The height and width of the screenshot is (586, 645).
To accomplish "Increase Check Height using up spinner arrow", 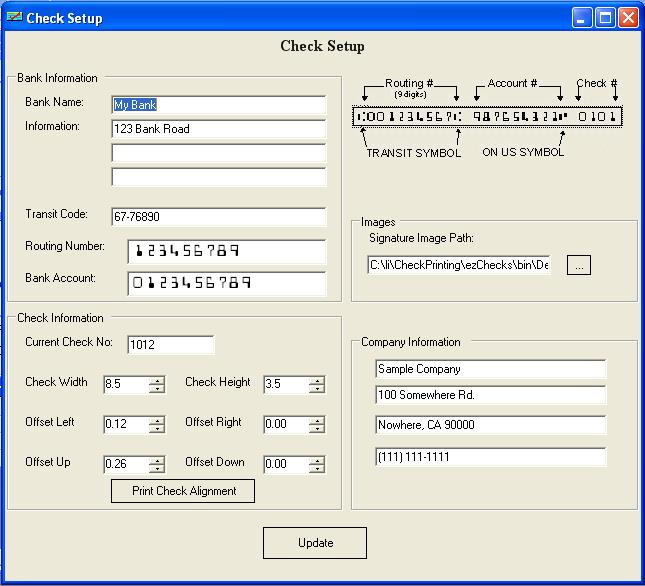I will (317, 380).
